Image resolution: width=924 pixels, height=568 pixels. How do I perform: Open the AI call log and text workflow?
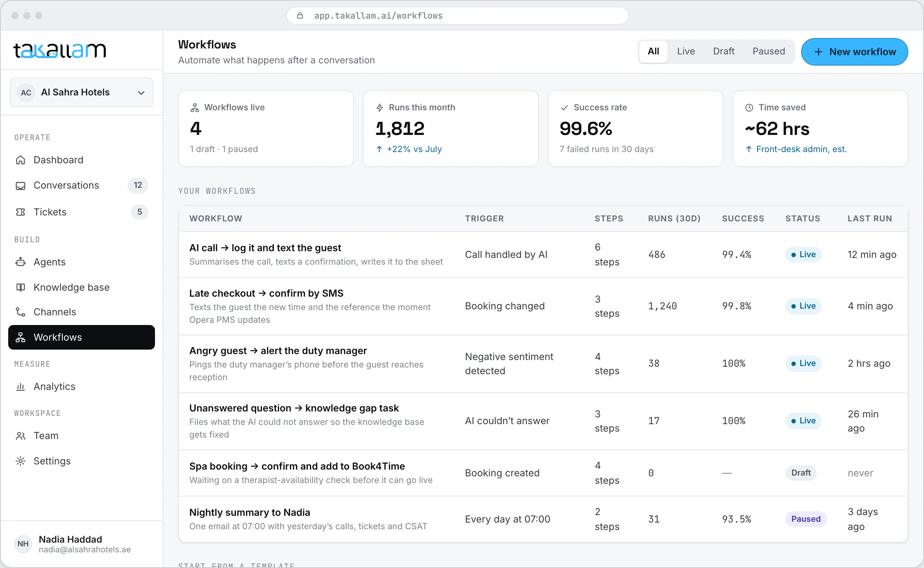543,255
